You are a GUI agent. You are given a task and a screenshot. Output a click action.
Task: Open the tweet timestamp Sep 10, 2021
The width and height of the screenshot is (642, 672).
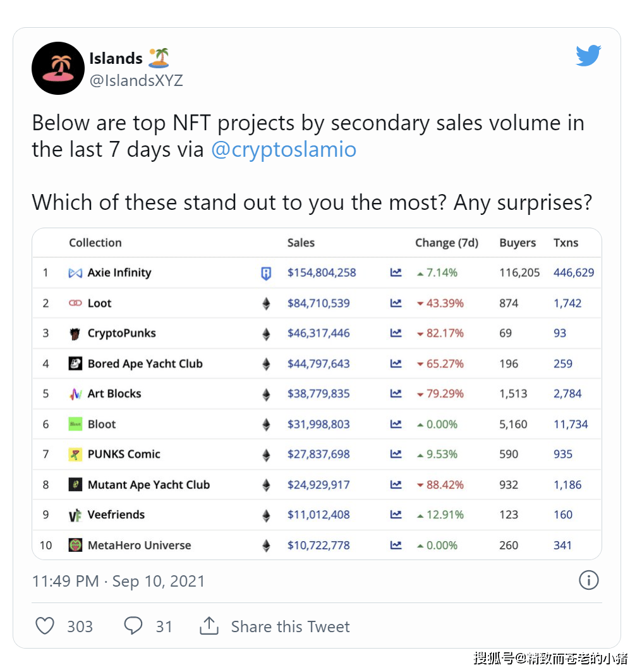(x=159, y=581)
